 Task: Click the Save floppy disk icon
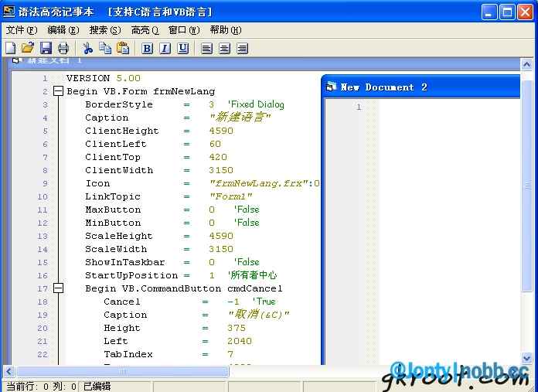(x=46, y=48)
